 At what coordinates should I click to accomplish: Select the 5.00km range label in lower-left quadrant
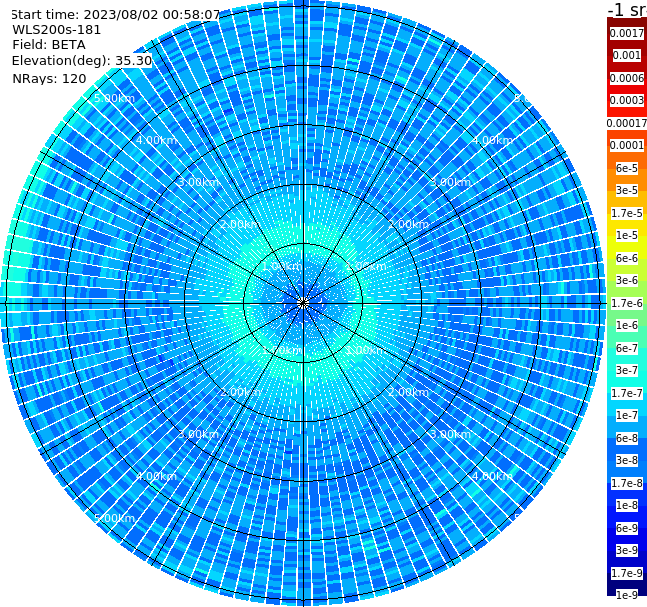[114, 518]
